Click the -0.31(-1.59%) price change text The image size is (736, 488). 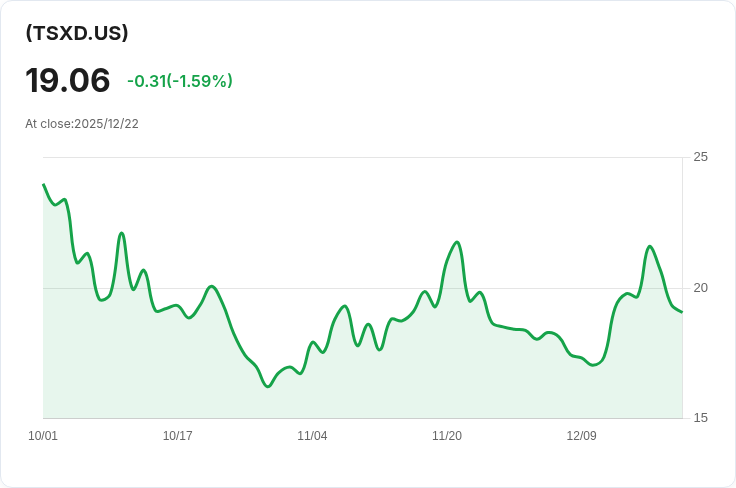point(180,81)
